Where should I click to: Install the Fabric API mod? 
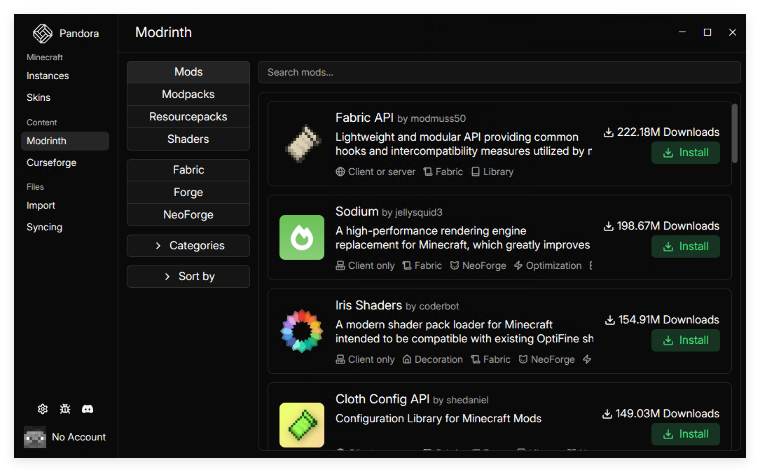[x=685, y=153]
